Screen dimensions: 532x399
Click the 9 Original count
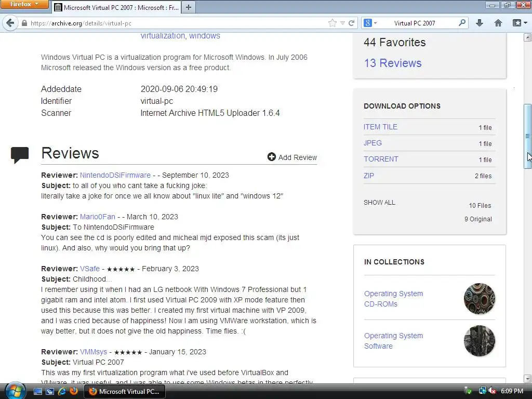pyautogui.click(x=478, y=219)
